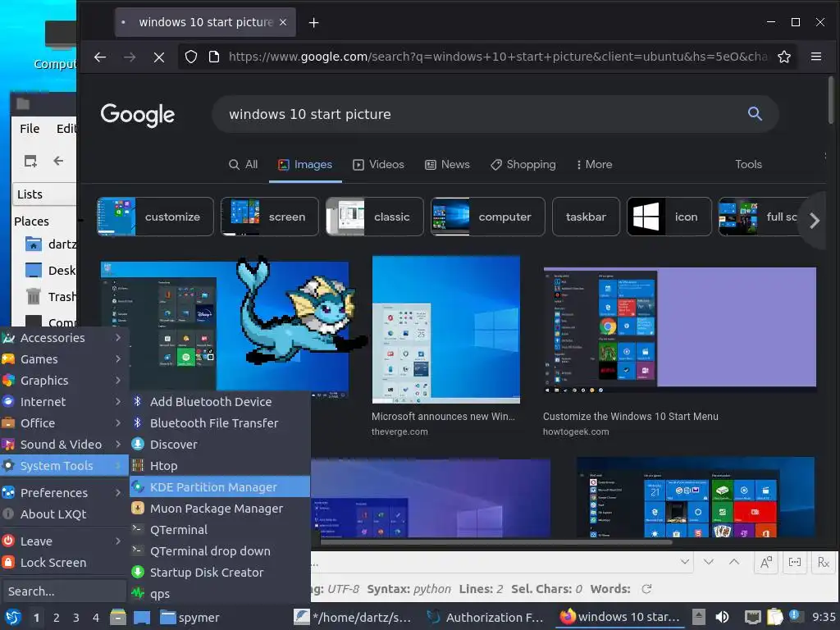Open 'Microsoft announces new Win...' link
Screen dimensions: 840x630
tap(443, 416)
